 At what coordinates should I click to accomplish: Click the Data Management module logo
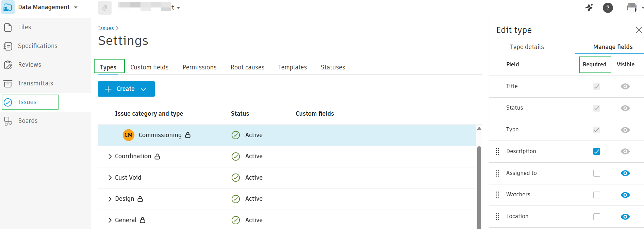(7, 7)
